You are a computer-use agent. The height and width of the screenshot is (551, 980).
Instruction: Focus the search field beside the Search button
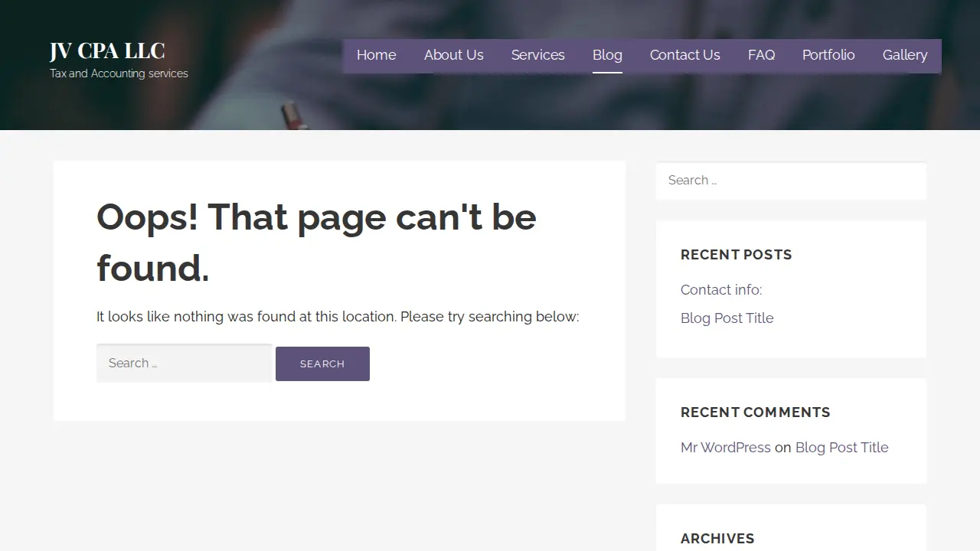click(x=184, y=363)
